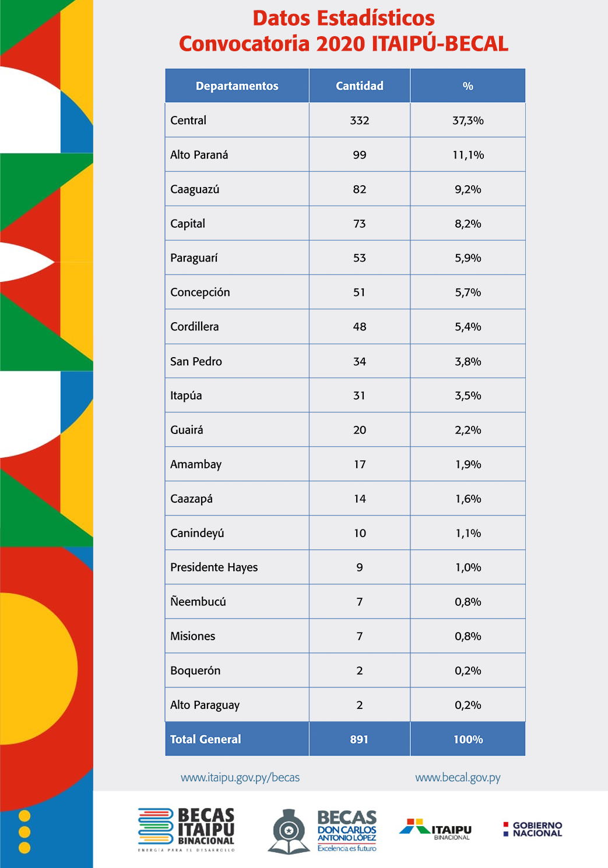Click the Becas Itaipu Binacional logo

pyautogui.click(x=187, y=830)
